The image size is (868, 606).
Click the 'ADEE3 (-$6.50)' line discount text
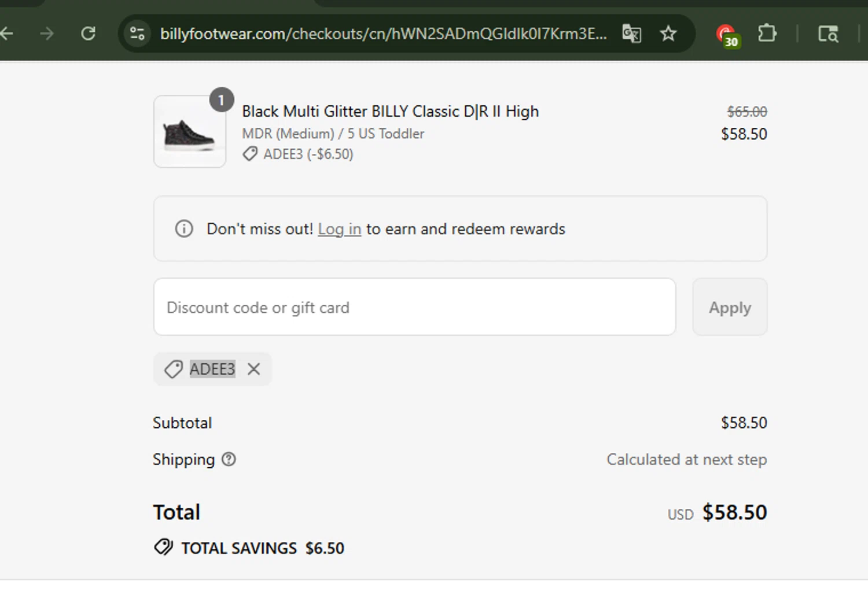tap(308, 154)
